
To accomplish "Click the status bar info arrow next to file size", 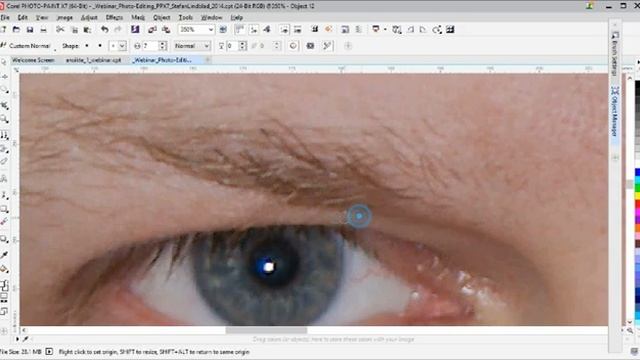I will 49,351.
